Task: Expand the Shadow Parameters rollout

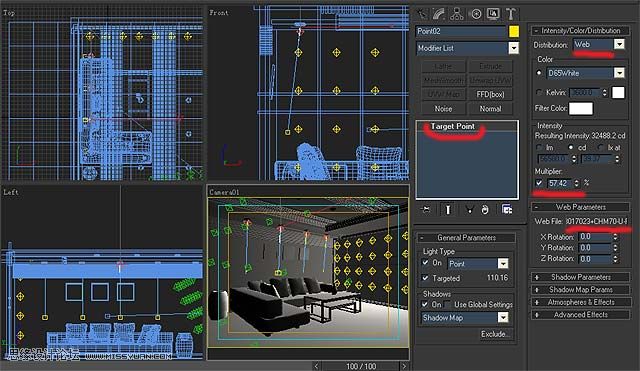Action: 580,277
